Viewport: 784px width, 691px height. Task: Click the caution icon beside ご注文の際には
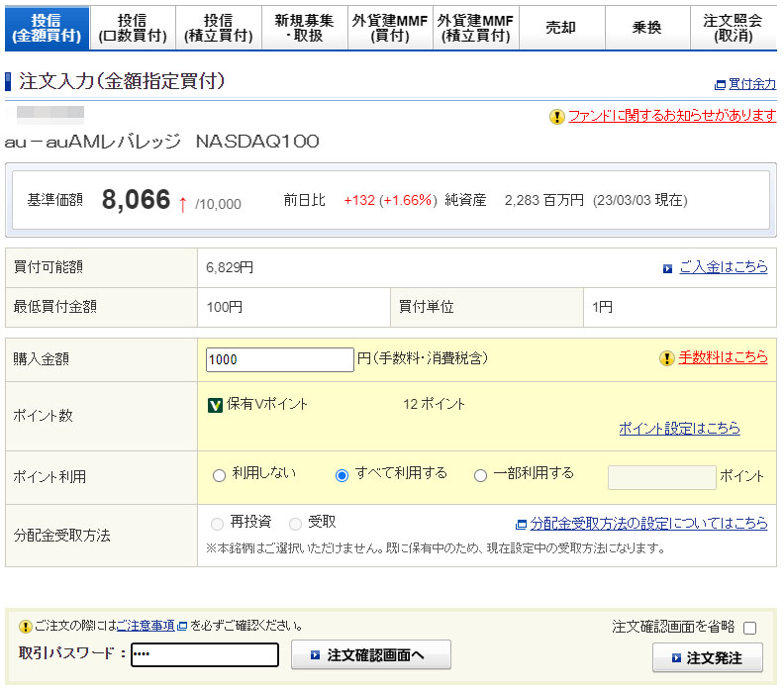26,627
